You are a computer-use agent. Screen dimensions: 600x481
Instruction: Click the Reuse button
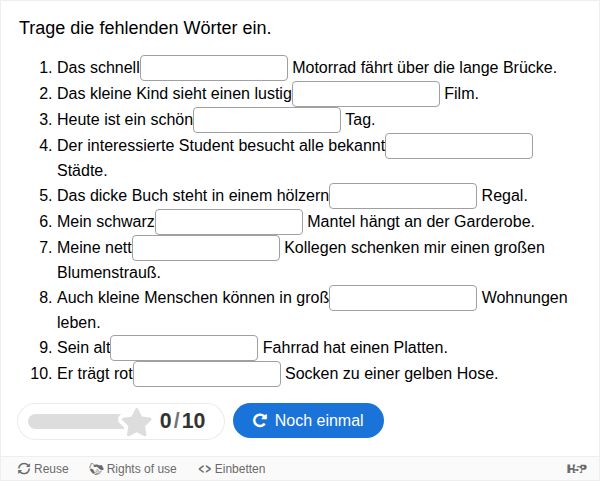[x=43, y=469]
